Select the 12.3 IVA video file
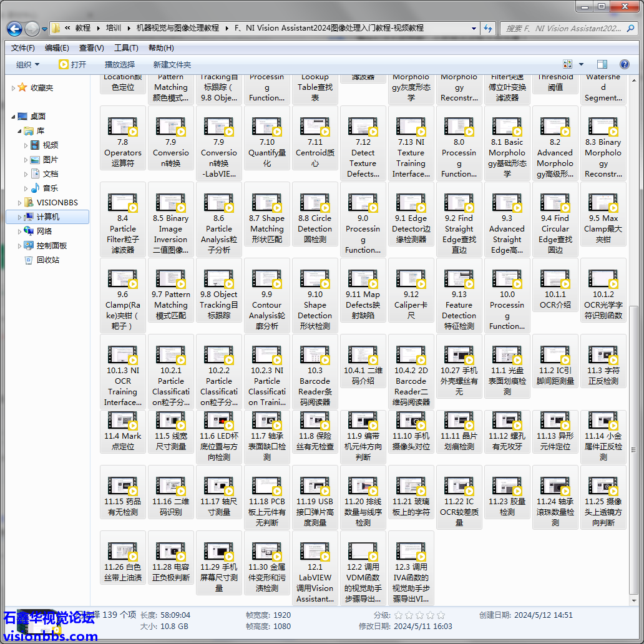 (411, 568)
